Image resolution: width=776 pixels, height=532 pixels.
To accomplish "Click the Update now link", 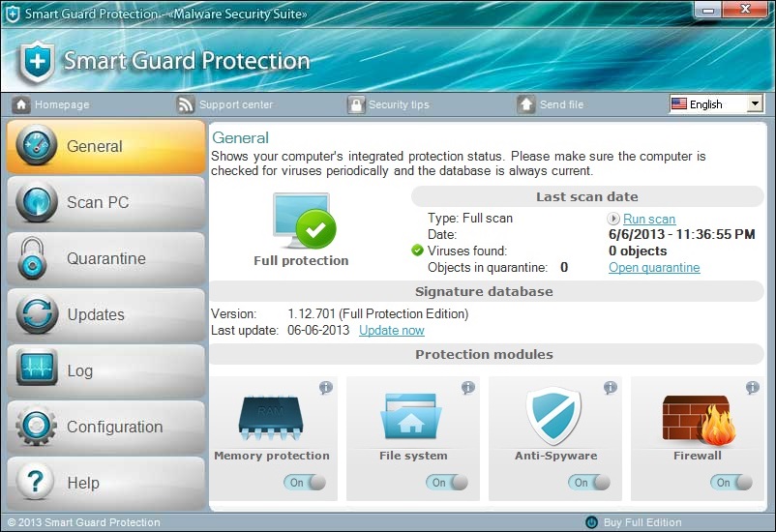I will pos(392,330).
